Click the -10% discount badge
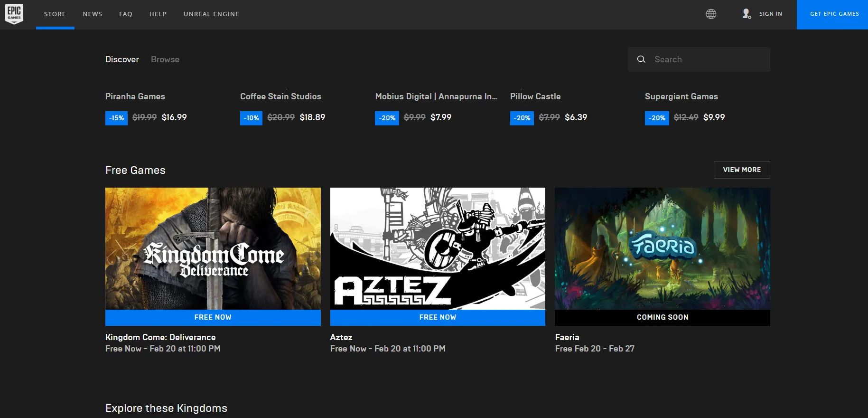 click(x=251, y=118)
